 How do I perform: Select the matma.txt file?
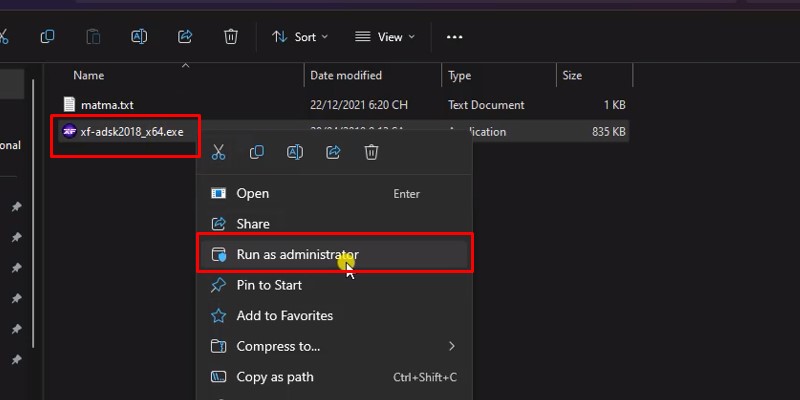pos(106,105)
